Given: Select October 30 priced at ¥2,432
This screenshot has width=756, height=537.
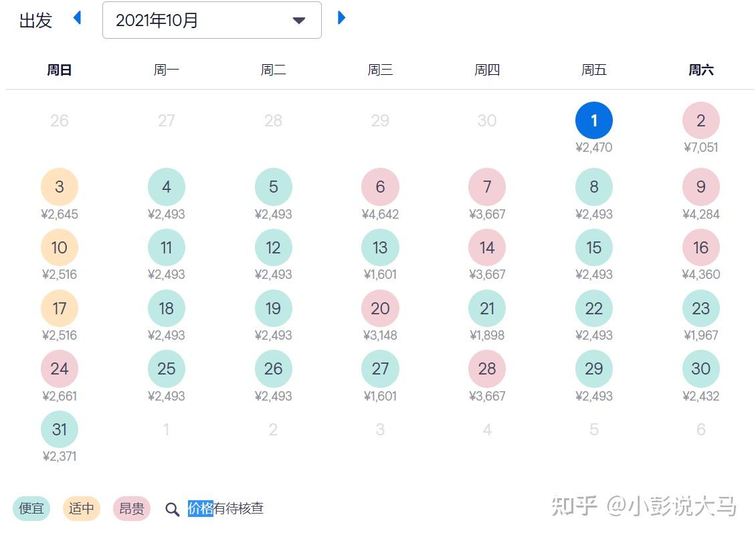Looking at the screenshot, I should click(x=700, y=368).
